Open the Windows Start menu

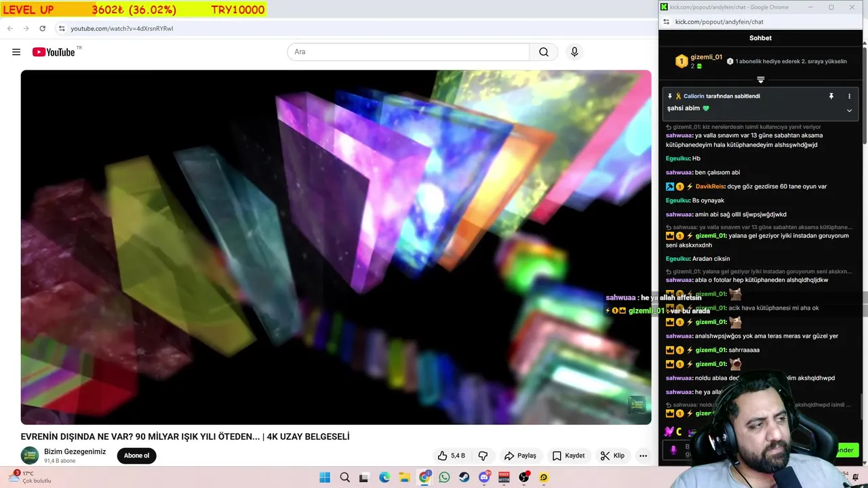pyautogui.click(x=325, y=477)
